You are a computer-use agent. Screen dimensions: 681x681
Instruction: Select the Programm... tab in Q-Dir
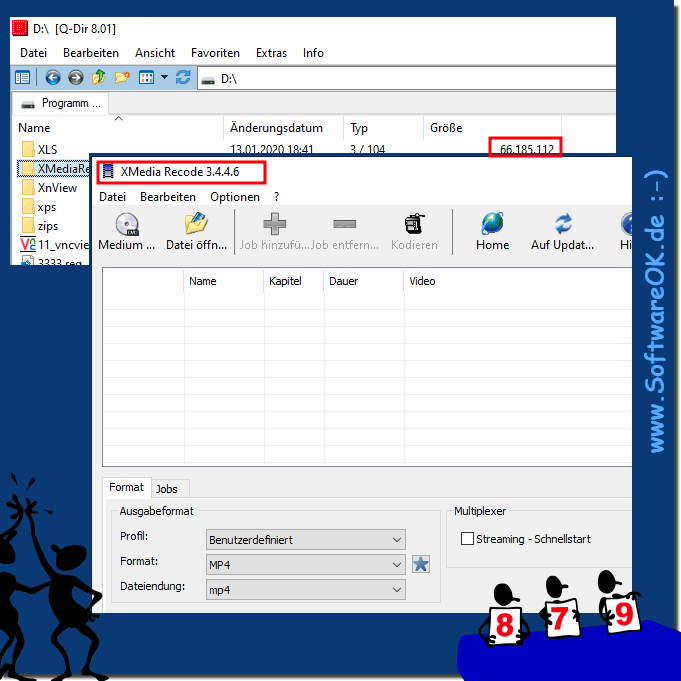click(61, 103)
